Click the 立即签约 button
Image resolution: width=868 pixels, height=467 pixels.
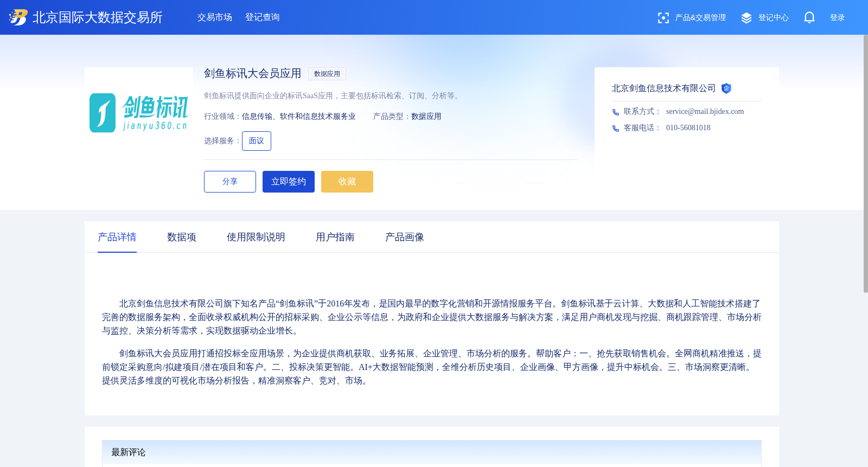289,182
